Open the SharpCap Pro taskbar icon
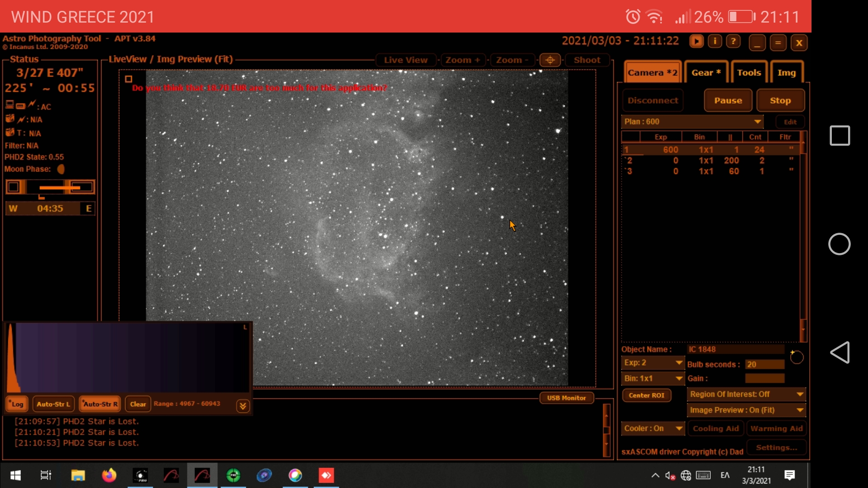 [x=140, y=475]
